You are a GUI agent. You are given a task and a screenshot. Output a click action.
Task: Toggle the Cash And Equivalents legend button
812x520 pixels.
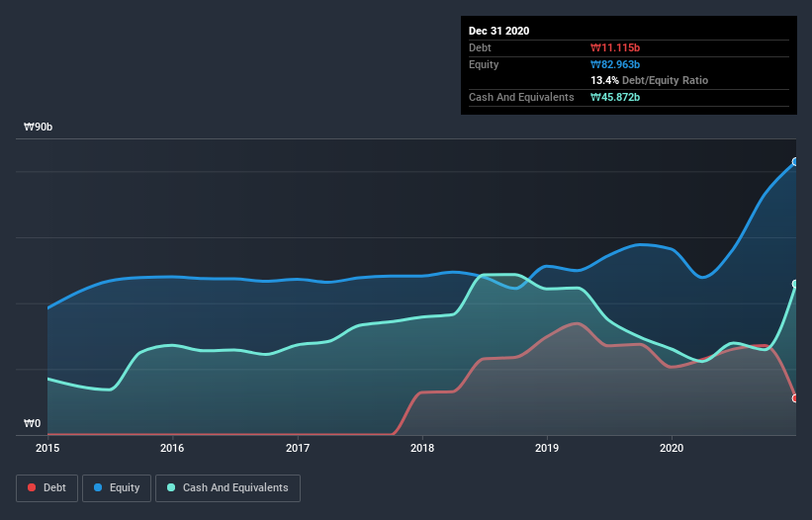point(227,488)
